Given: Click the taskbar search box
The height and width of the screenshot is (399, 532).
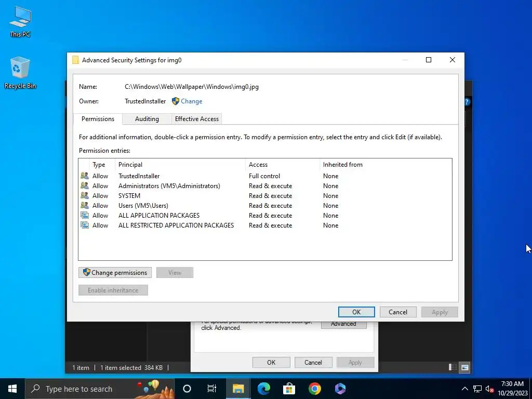Looking at the screenshot, I should tap(100, 389).
